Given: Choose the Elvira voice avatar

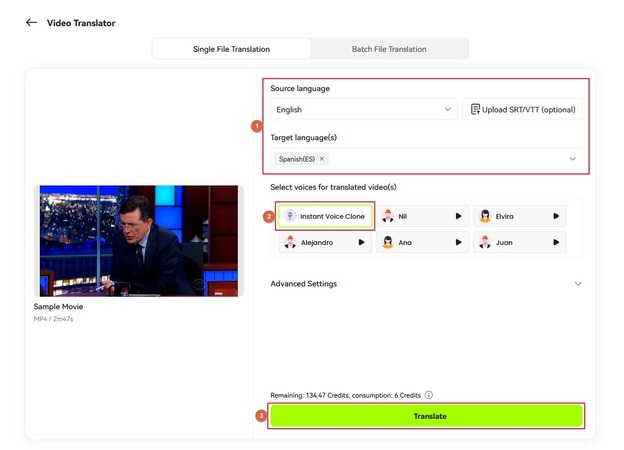Looking at the screenshot, I should [485, 216].
